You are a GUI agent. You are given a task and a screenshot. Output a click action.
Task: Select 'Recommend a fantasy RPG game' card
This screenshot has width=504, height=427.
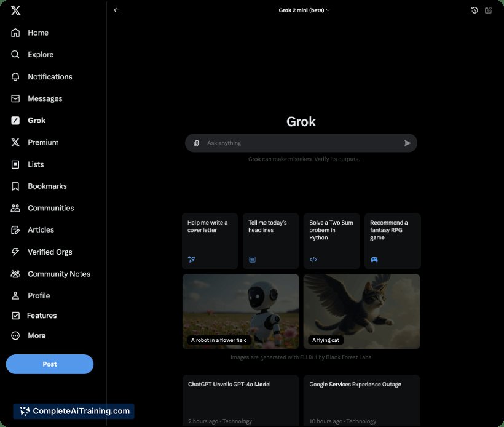[393, 241]
